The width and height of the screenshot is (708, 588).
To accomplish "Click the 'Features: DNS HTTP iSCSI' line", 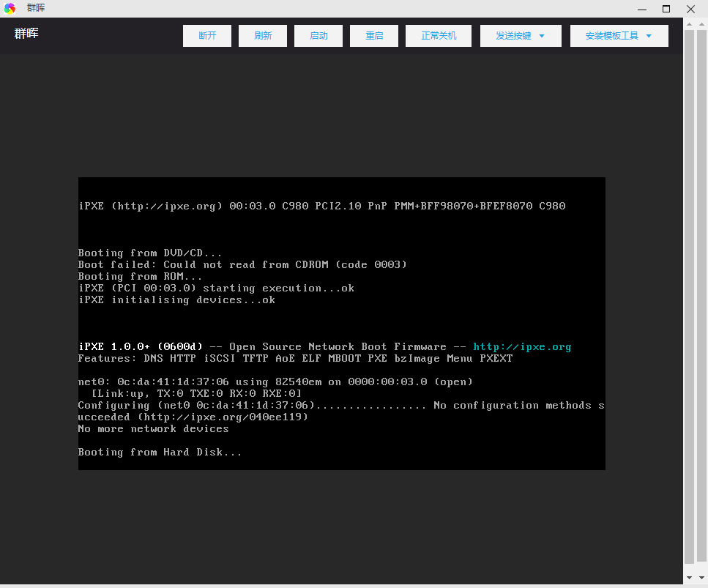I will pos(295,359).
